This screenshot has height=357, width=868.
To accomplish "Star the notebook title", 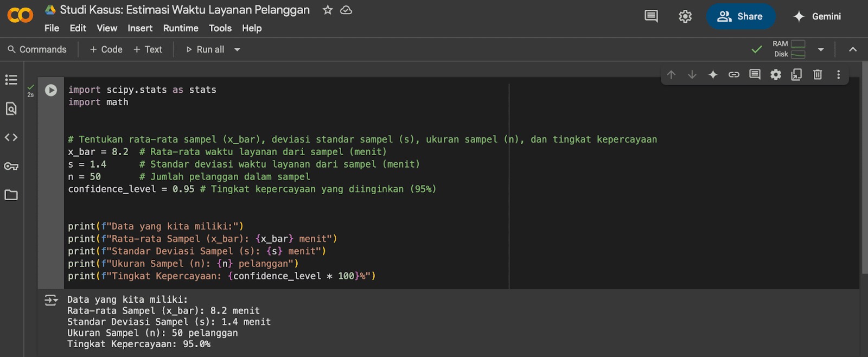I will pos(328,10).
